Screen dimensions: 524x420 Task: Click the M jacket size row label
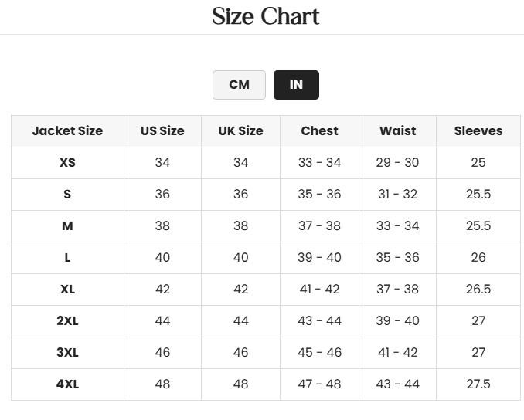pos(67,226)
